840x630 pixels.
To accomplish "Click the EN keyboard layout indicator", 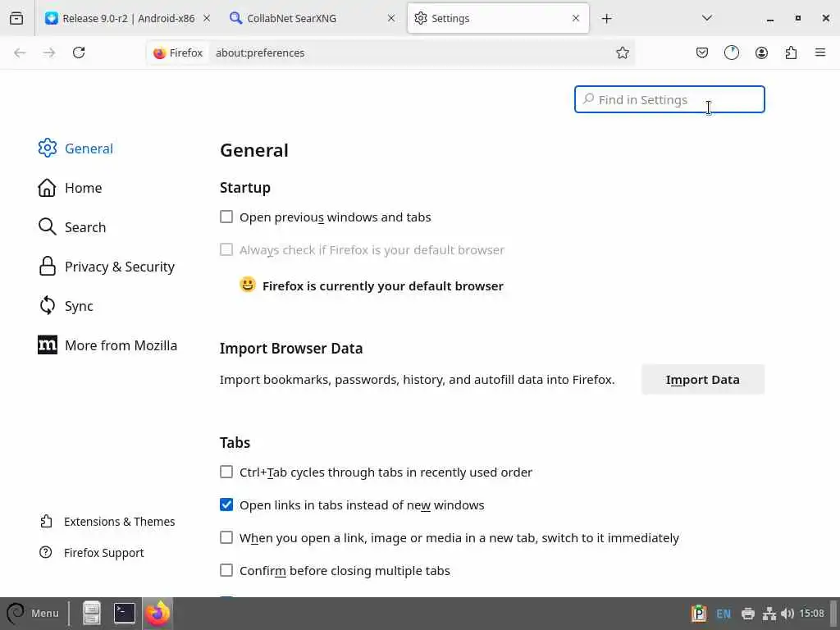I will point(724,614).
